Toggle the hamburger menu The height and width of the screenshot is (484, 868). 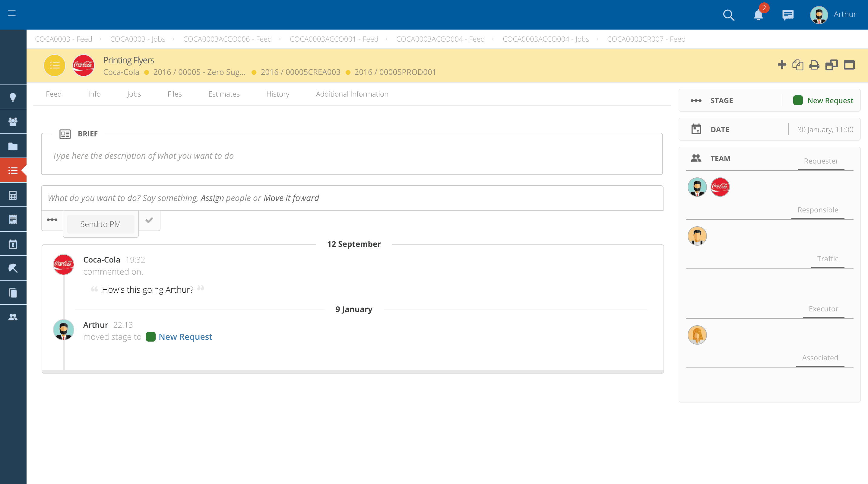click(12, 13)
